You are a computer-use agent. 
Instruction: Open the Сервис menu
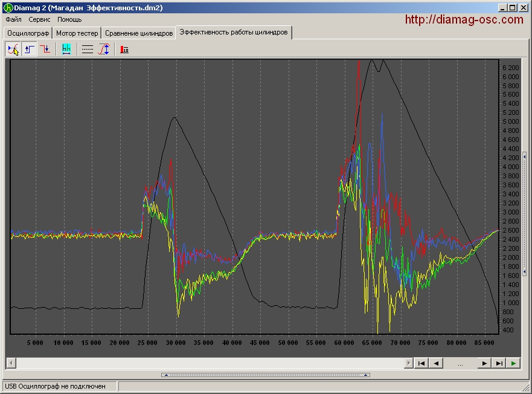pos(39,19)
